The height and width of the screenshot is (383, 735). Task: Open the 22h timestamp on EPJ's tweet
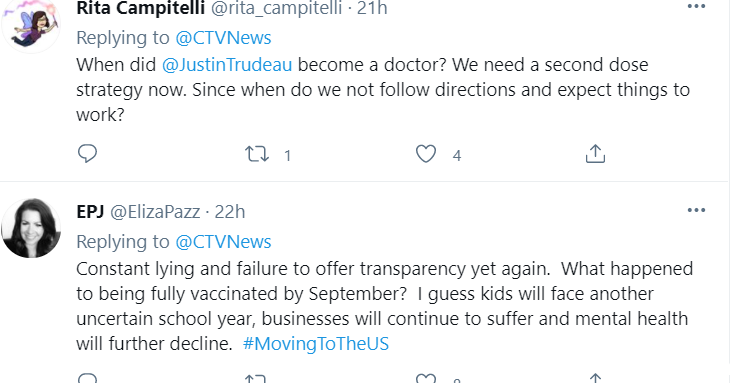click(x=230, y=212)
